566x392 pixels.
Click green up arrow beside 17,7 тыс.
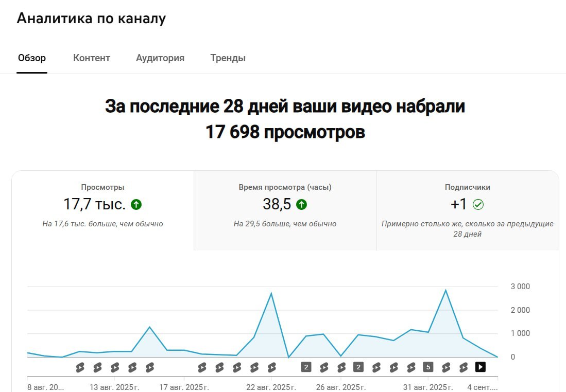pos(136,205)
